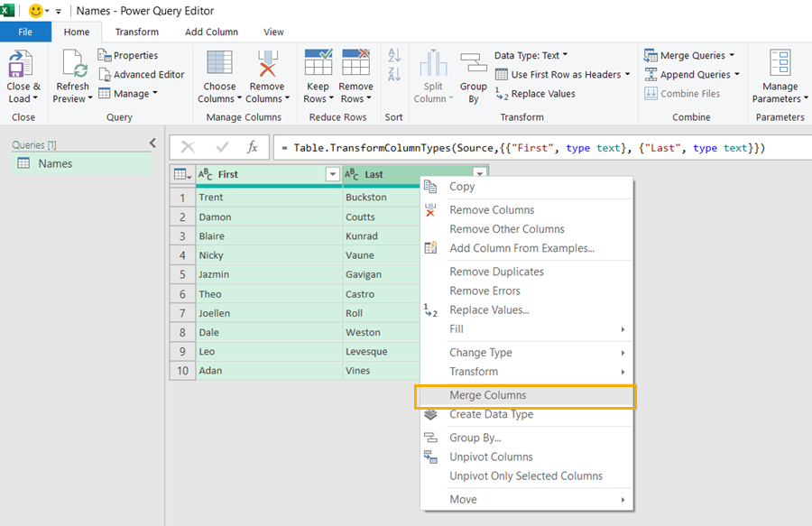Choose Unpivot Only Selected Columns
Screen dimensions: 812x526
click(526, 476)
